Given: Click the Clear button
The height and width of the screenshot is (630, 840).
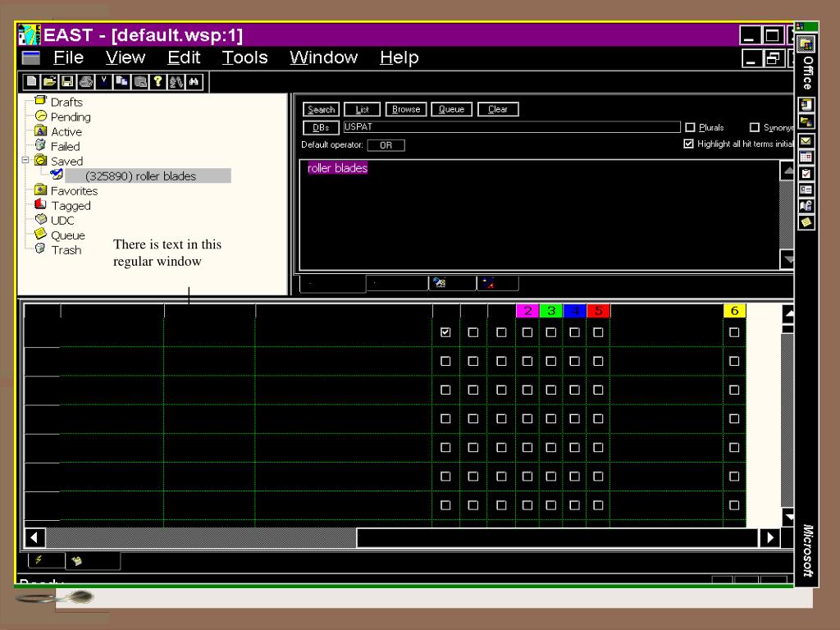Looking at the screenshot, I should [x=498, y=109].
